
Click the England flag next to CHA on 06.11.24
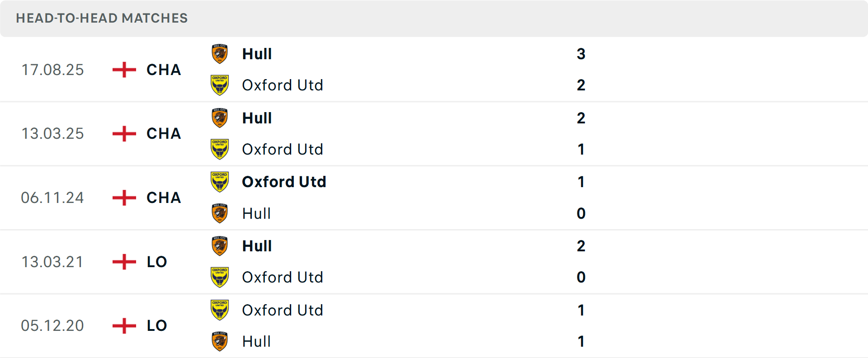pos(123,198)
